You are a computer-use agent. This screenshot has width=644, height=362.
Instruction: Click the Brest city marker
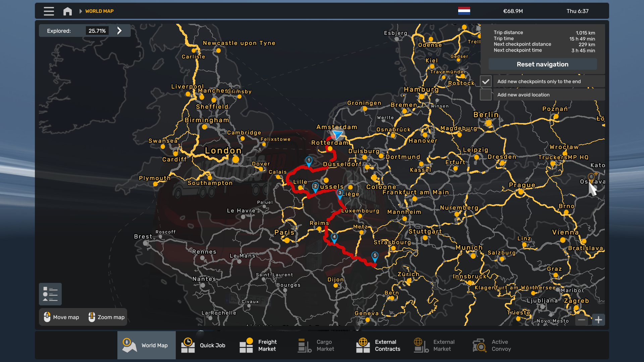click(x=146, y=243)
